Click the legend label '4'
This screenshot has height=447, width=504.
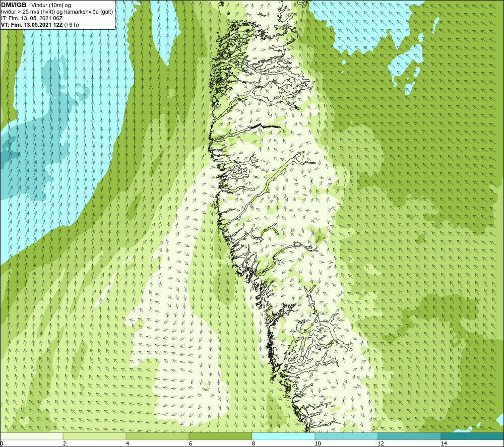click(x=128, y=443)
